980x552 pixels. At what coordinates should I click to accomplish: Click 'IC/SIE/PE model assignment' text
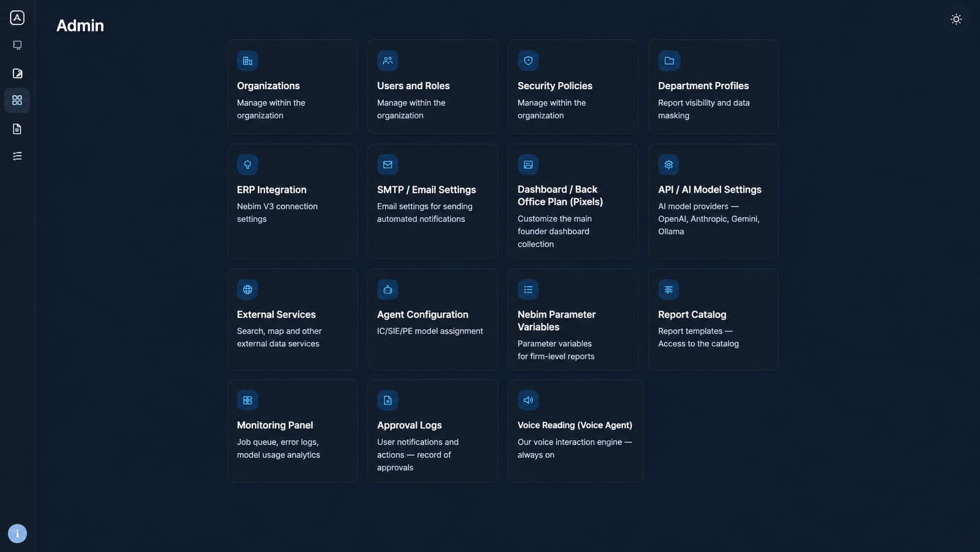(x=430, y=331)
